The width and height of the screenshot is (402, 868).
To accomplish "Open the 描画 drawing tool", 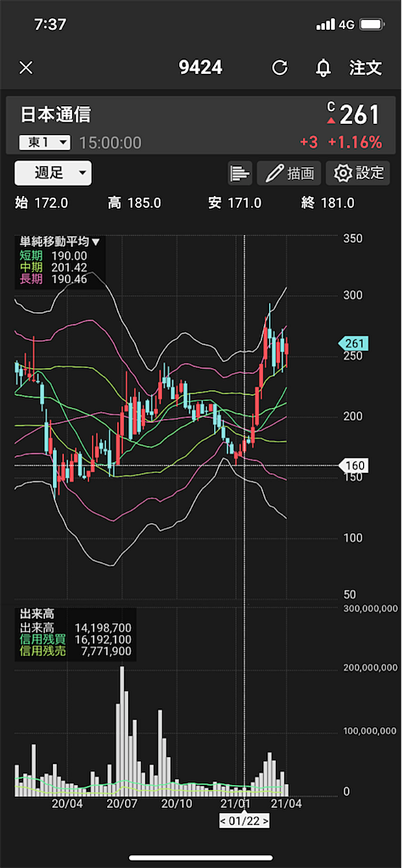I will tap(289, 173).
